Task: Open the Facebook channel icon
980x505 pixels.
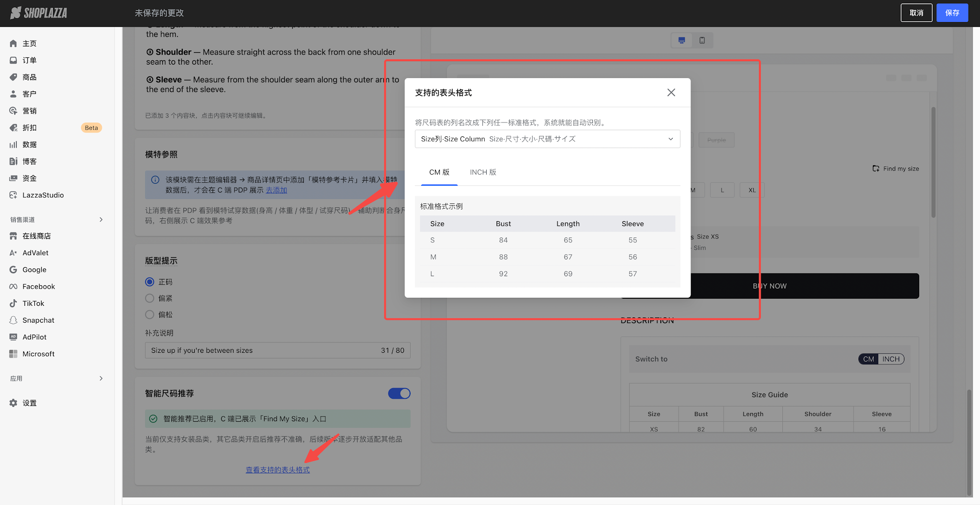Action: coord(13,287)
